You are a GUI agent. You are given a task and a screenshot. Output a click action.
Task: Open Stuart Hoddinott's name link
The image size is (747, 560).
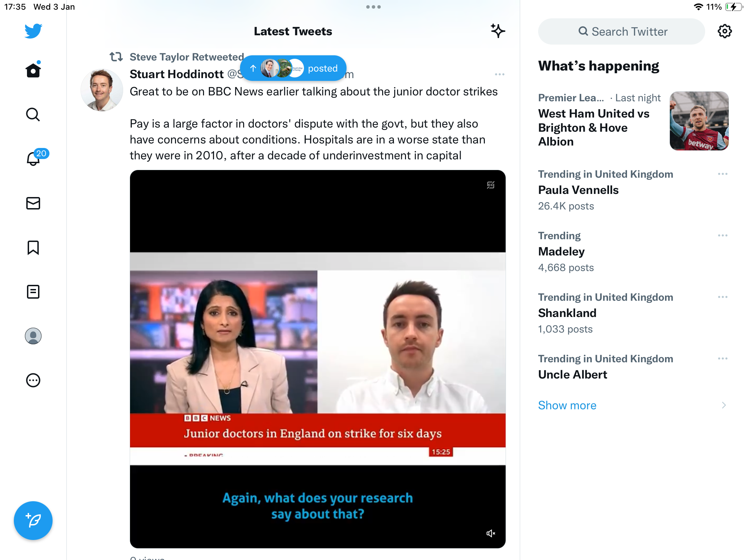(x=176, y=74)
